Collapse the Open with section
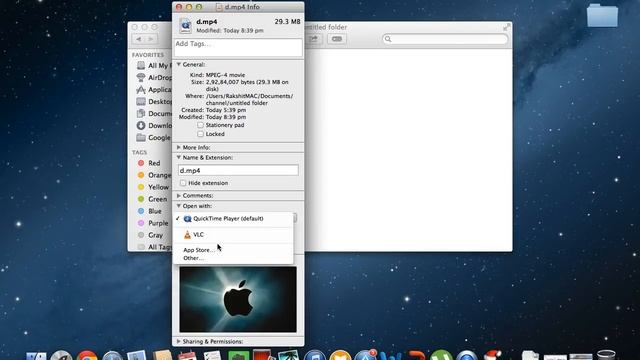The height and width of the screenshot is (360, 640). pos(179,206)
